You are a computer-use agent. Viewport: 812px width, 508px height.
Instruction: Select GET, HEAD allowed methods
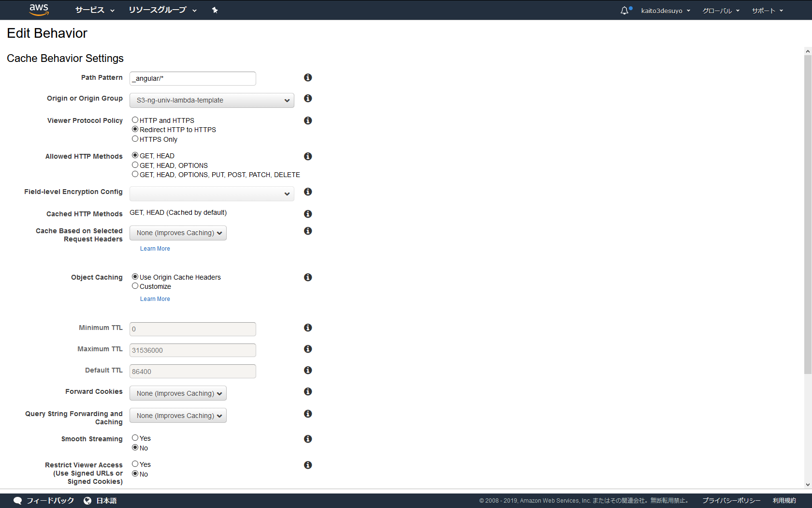(135, 155)
